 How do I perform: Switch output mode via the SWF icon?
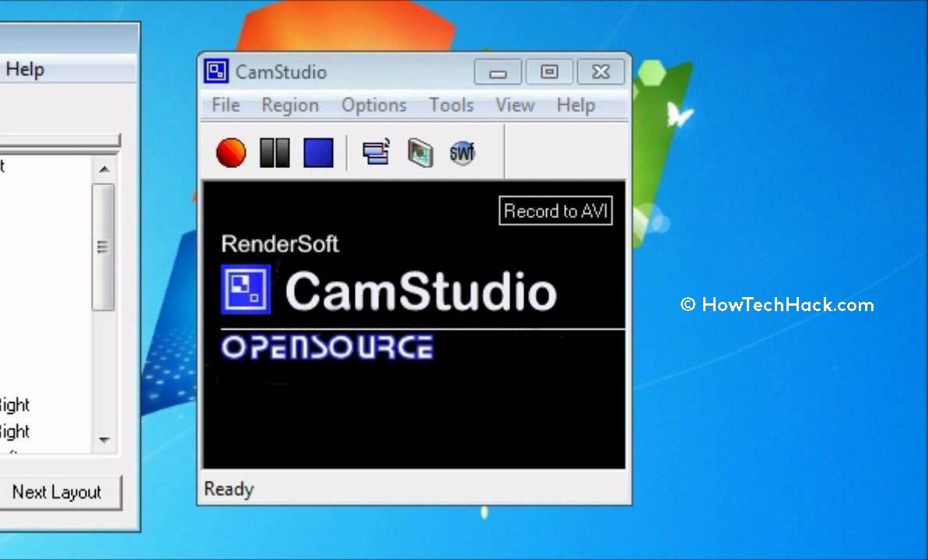click(x=462, y=152)
